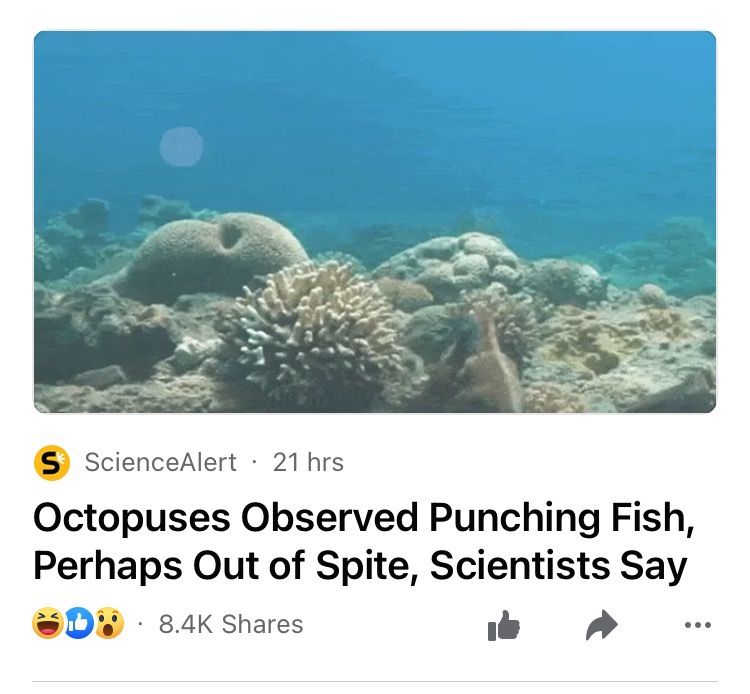Click the blue Like reaction emoji

(x=79, y=623)
